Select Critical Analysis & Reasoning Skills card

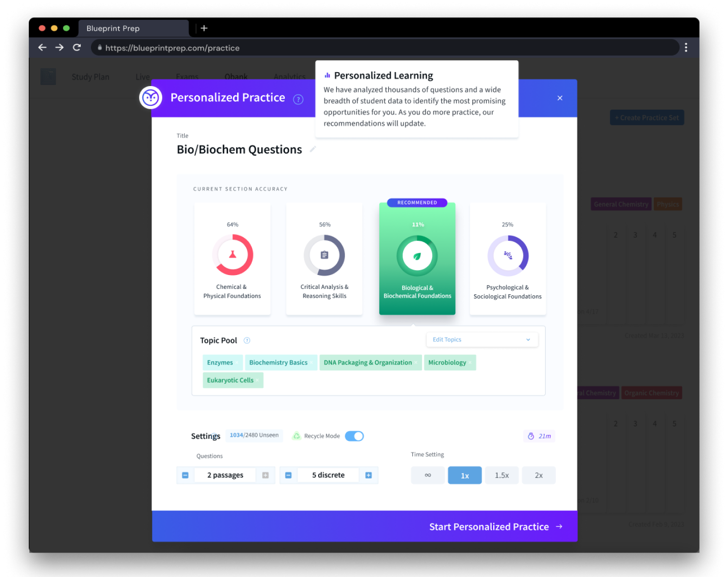(x=324, y=259)
